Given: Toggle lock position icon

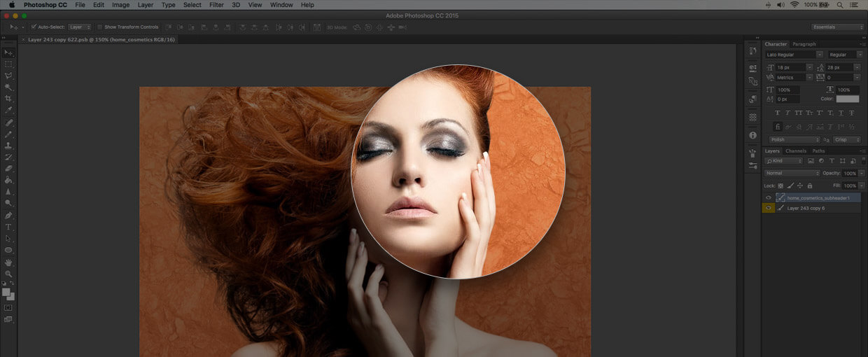Looking at the screenshot, I should click(800, 185).
